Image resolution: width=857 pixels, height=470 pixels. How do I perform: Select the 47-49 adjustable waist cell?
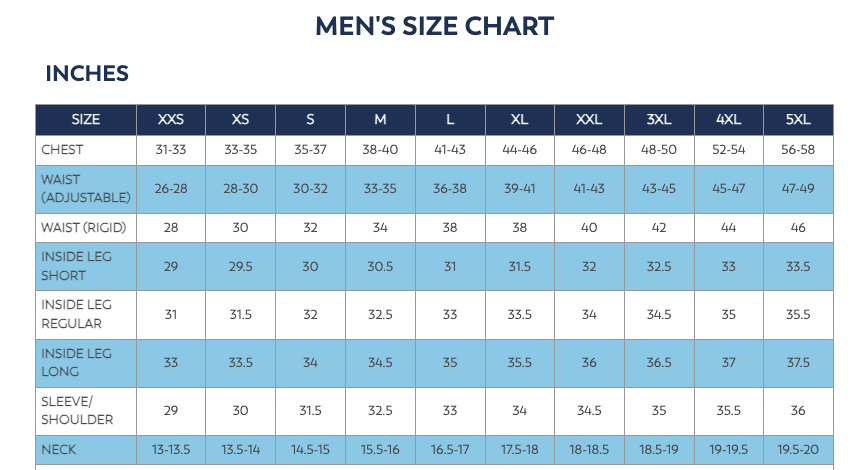point(798,188)
